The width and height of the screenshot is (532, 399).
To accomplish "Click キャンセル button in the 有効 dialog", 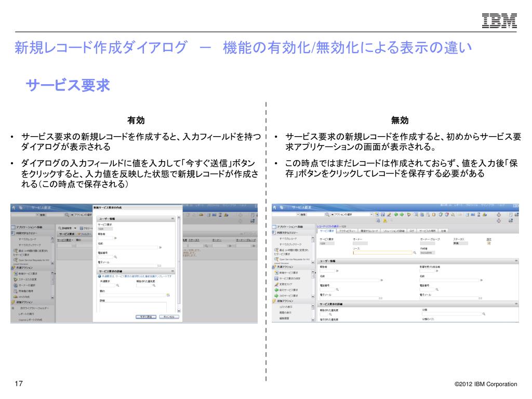I will tap(169, 317).
